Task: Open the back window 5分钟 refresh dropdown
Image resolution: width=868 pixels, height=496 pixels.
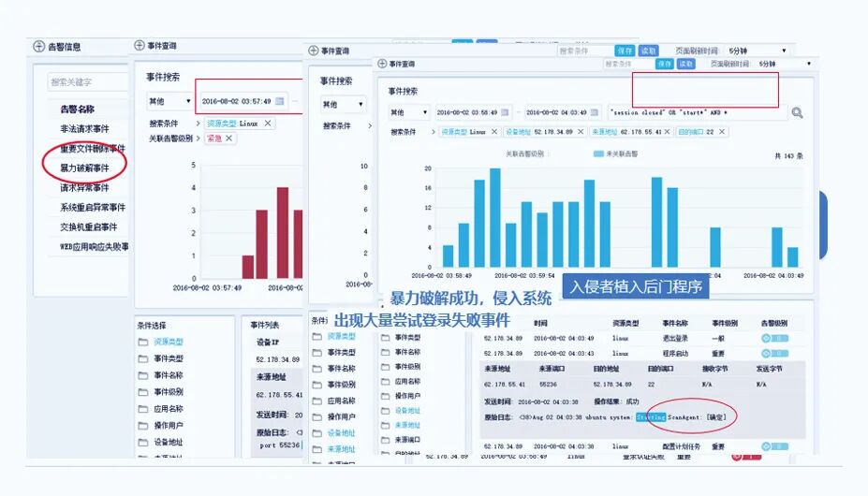Action: (758, 51)
